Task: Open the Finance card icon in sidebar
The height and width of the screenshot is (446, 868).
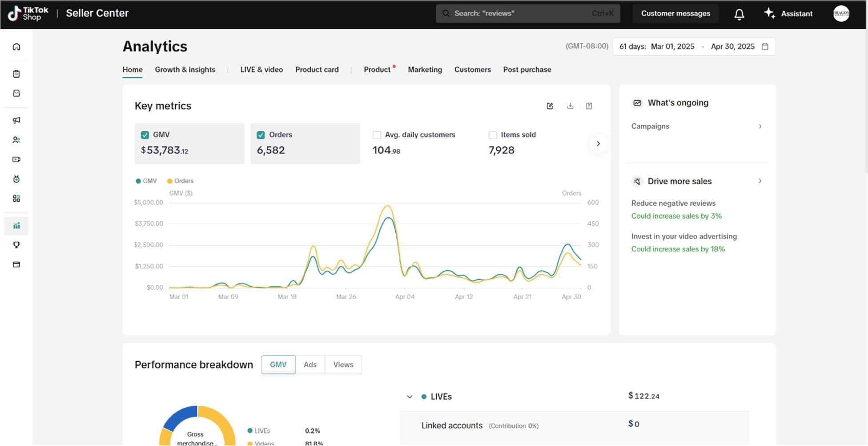Action: (16, 264)
